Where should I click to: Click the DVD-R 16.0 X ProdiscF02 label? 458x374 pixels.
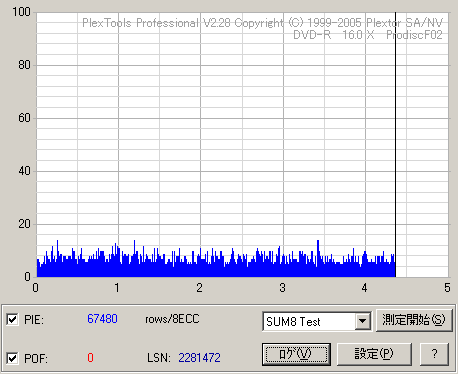pos(368,35)
